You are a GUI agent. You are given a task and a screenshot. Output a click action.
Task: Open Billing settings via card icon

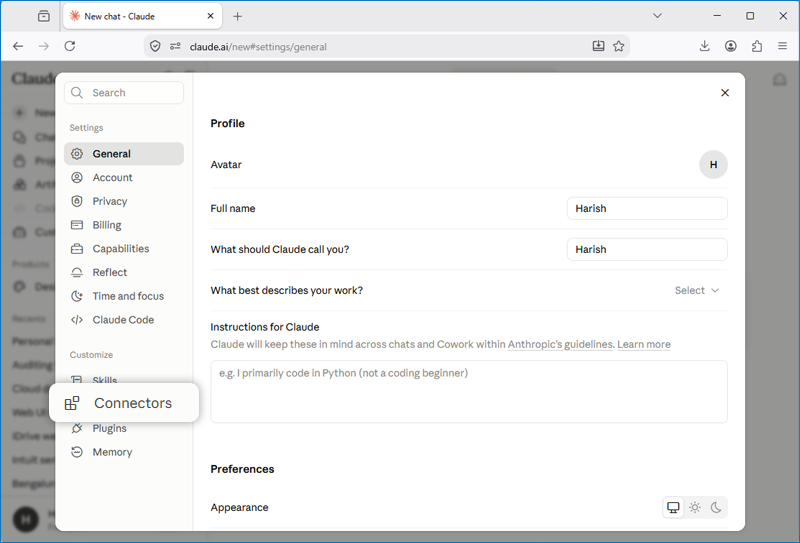point(77,225)
